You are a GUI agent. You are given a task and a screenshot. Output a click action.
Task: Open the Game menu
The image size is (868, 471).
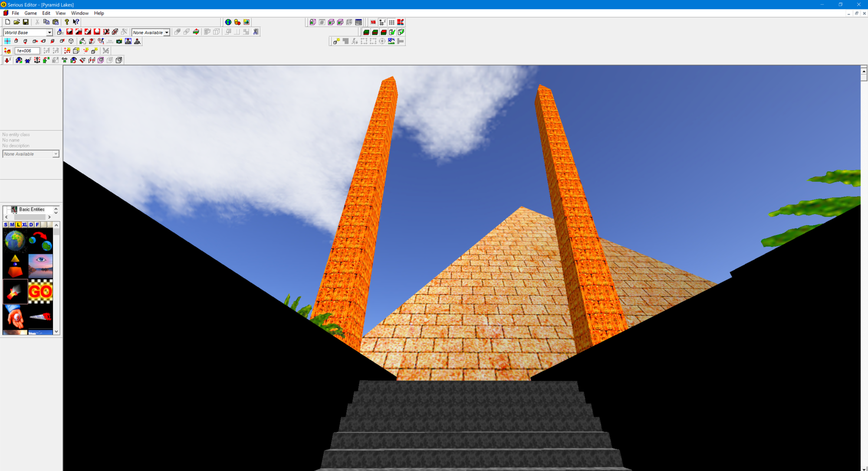point(30,13)
